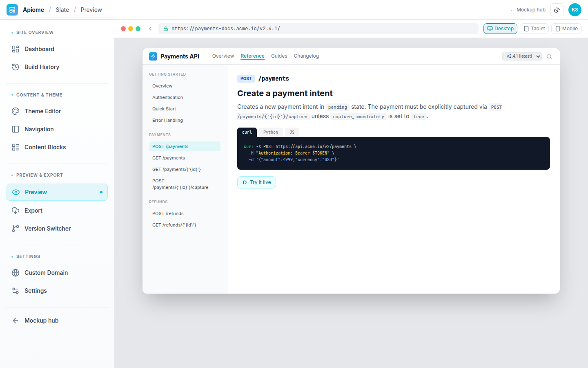Switch preview to Mobile view

pos(566,29)
